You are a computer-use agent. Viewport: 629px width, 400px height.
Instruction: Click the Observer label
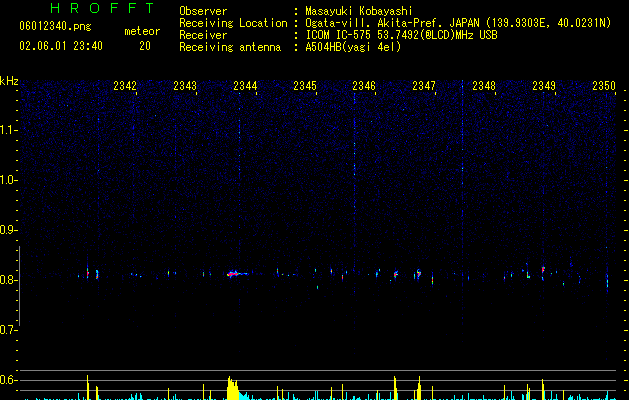point(203,11)
